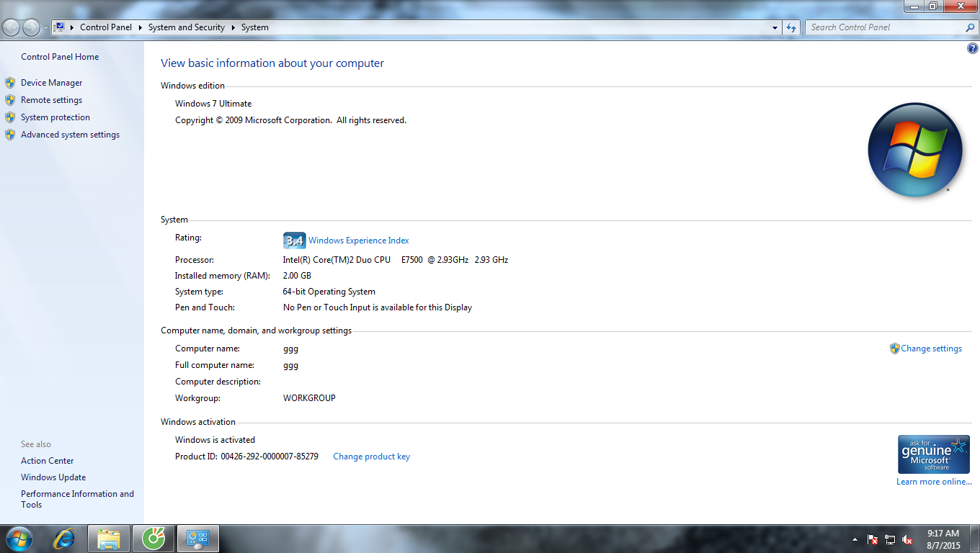Open the Windows Experience Index link
Screen dimensions: 980x553
[359, 240]
